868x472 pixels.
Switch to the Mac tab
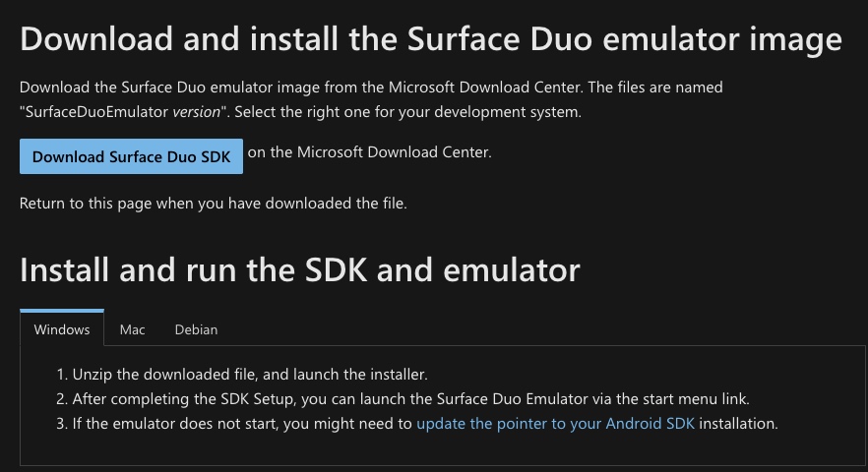tap(132, 329)
